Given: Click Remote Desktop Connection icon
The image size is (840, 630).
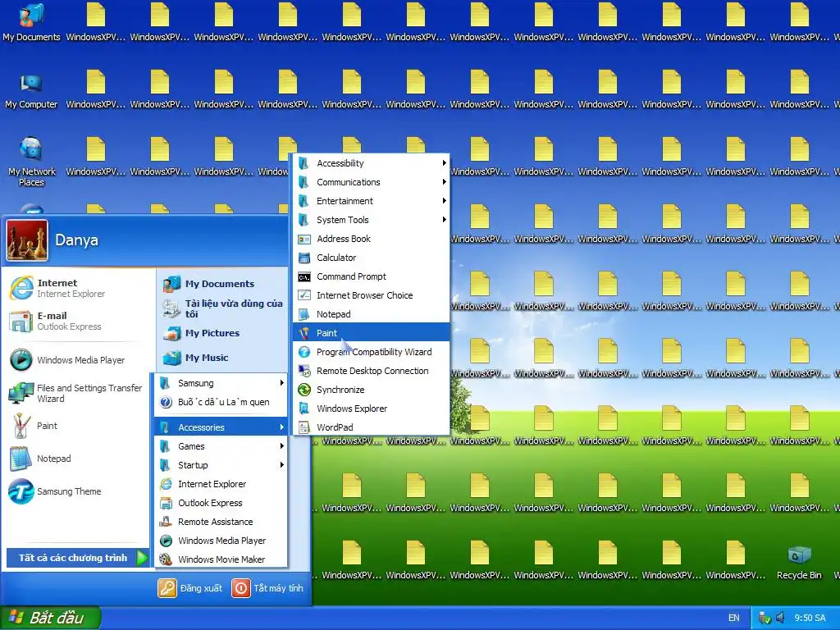Looking at the screenshot, I should (x=304, y=371).
